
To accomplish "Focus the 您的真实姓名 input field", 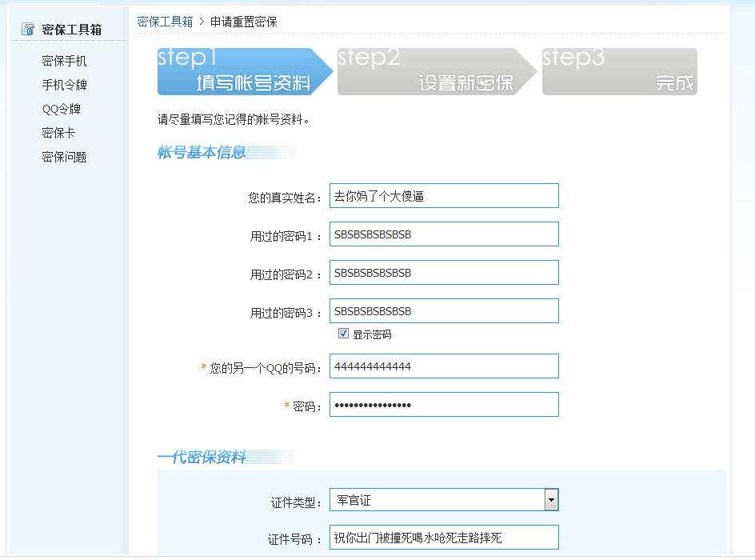I will [x=444, y=196].
